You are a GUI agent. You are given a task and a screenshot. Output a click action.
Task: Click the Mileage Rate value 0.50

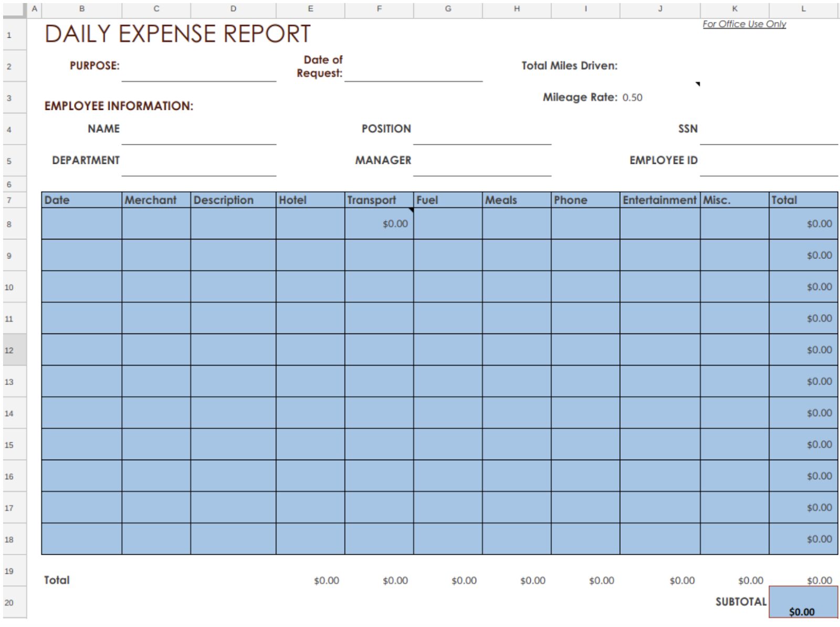(x=632, y=98)
